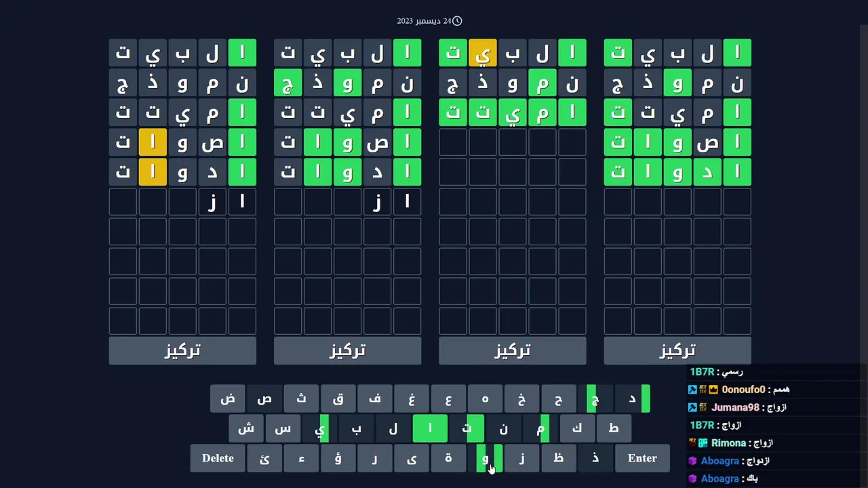Tap the ة key on the keyboard
868x488 pixels.
pyautogui.click(x=448, y=458)
